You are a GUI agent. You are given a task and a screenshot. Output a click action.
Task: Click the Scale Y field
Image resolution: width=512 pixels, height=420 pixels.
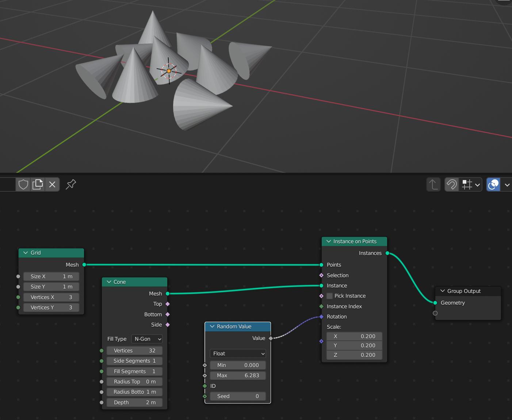pyautogui.click(x=354, y=345)
